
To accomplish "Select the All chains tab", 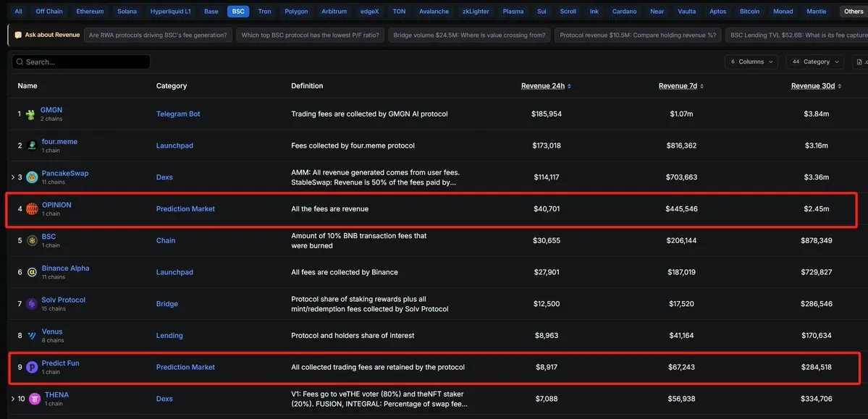I will click(x=19, y=11).
